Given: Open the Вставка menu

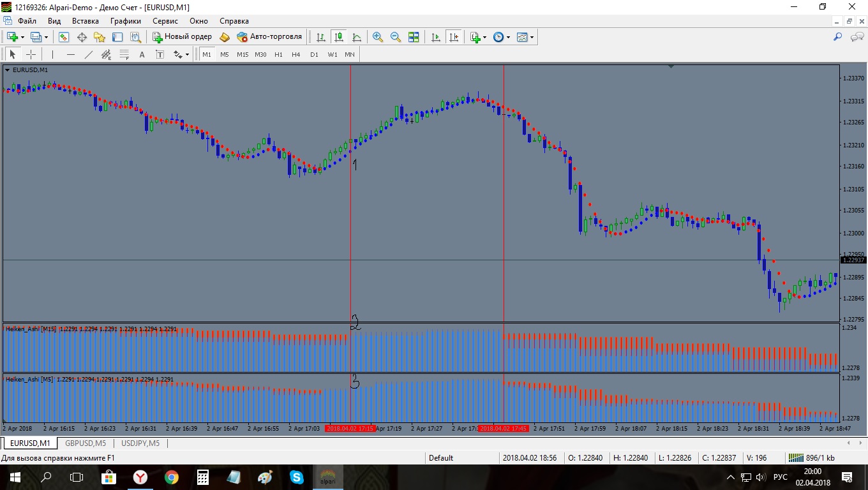Looking at the screenshot, I should 86,21.
